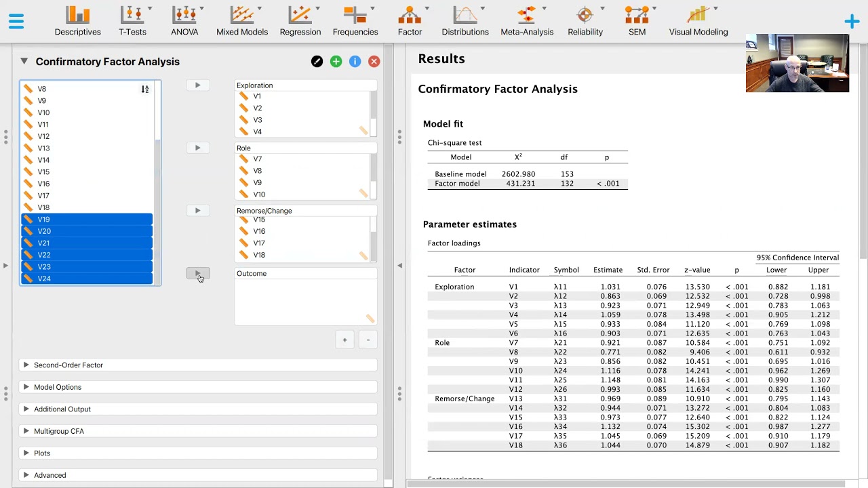This screenshot has width=868, height=488.
Task: Move selected variables to Outcome factor
Action: [198, 273]
